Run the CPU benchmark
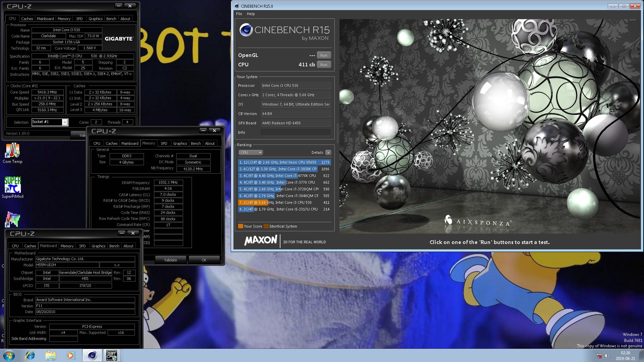Viewport: 644px width, 362px height. tap(324, 65)
